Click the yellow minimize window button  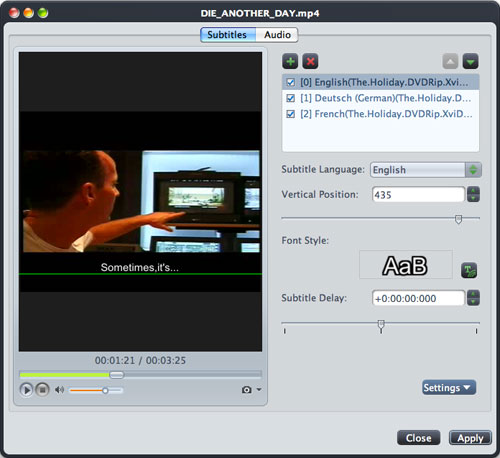(29, 13)
